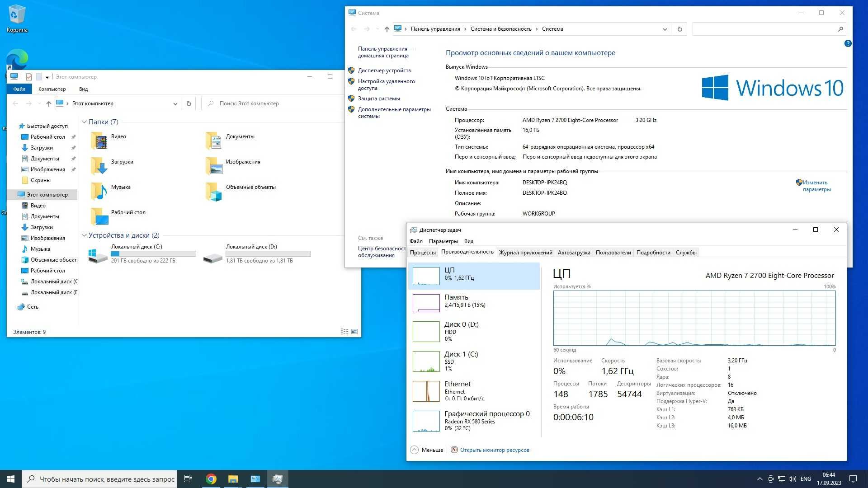Open Защита системы link
This screenshot has height=488, width=868.
[379, 99]
